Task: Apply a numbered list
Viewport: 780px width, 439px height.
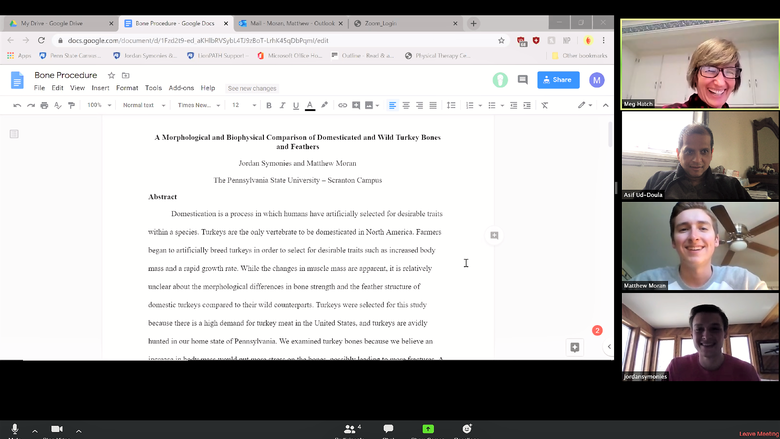Action: click(469, 105)
